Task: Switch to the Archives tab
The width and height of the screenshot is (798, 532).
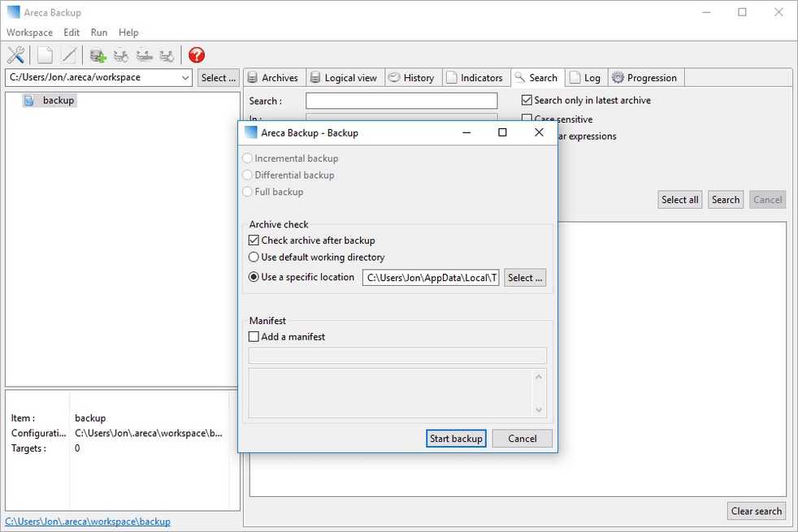Action: [273, 78]
